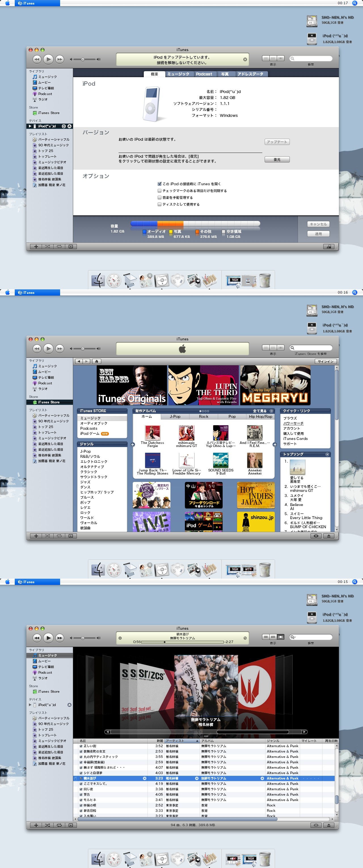The image size is (363, 868).
Task: Uncheck 'この iPod の接続時に iTunes を開く'
Action: (x=160, y=184)
